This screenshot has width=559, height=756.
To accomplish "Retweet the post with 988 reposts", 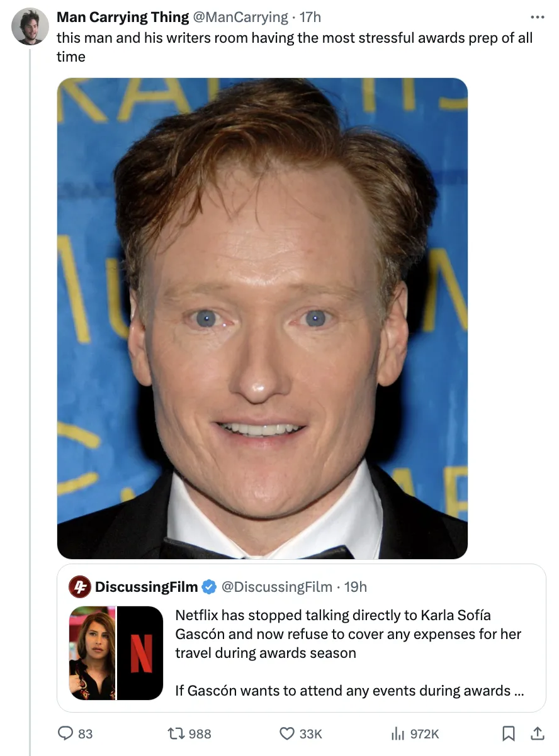I will [x=175, y=733].
